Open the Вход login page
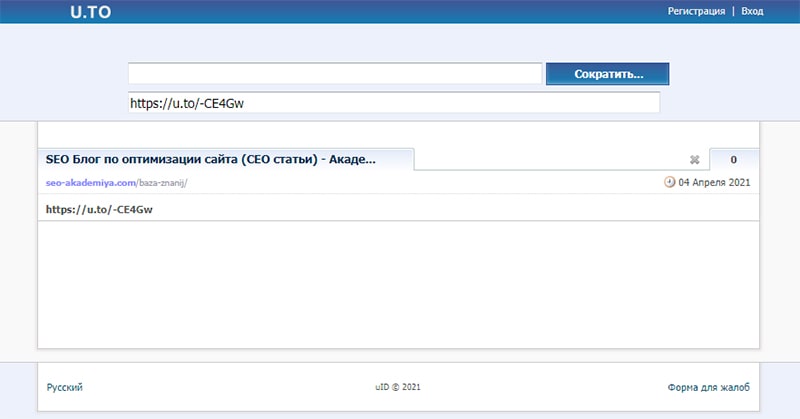 coord(752,11)
